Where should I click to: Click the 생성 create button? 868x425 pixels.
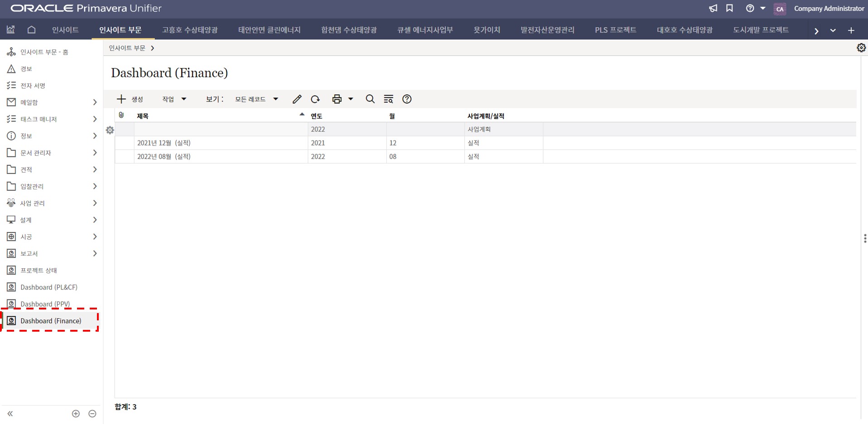130,99
